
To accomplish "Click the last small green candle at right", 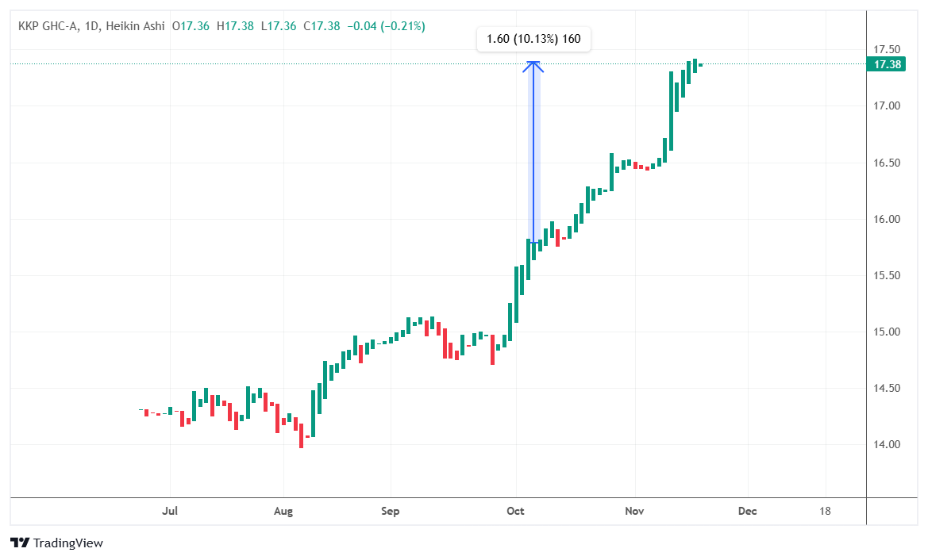I will click(701, 65).
